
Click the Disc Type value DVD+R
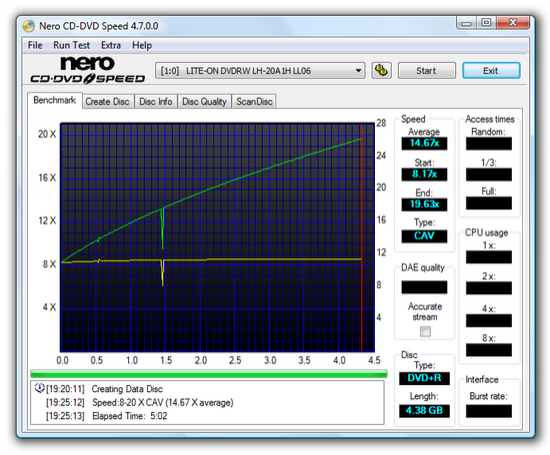tap(424, 378)
